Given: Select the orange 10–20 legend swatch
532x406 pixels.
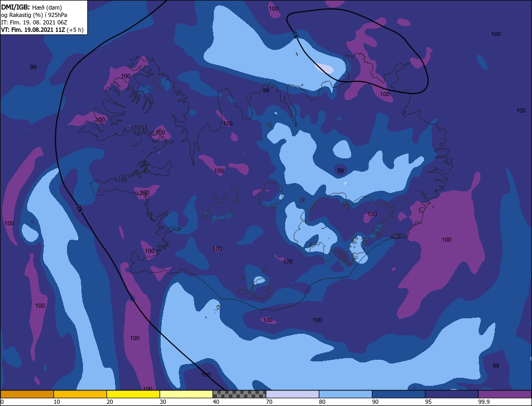Looking at the screenshot, I should pyautogui.click(x=80, y=394).
